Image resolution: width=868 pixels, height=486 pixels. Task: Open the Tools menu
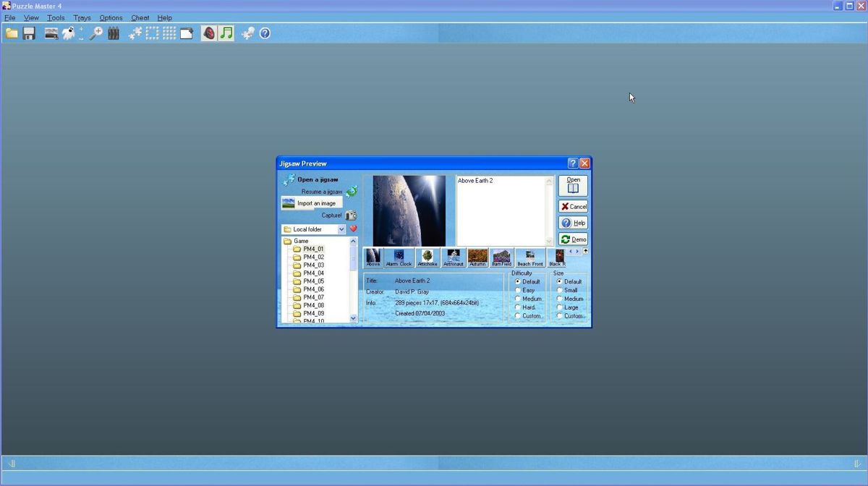56,17
